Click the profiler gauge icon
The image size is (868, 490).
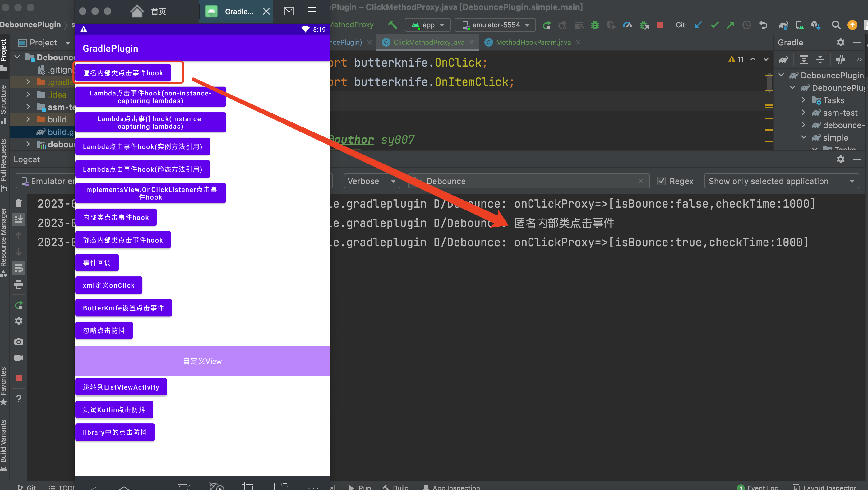point(627,25)
